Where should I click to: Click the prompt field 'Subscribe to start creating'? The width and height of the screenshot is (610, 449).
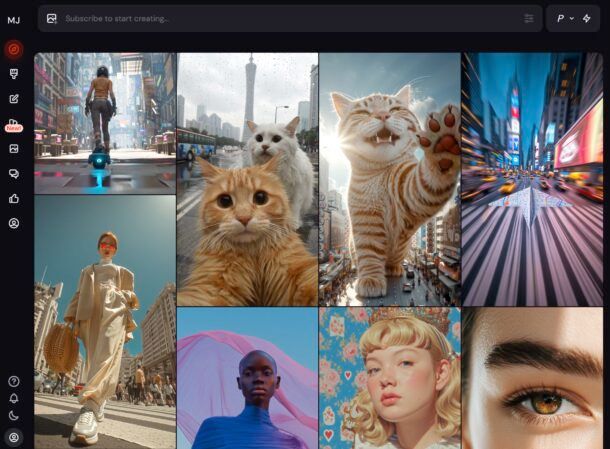tap(290, 18)
